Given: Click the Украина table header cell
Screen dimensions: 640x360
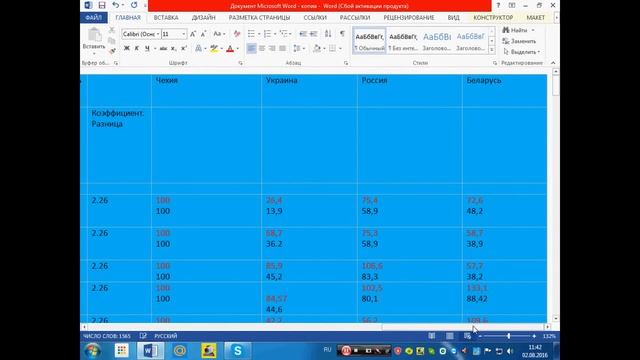Looking at the screenshot, I should (x=309, y=91).
